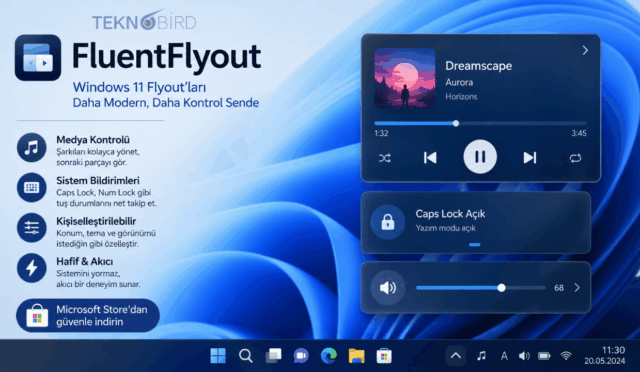
Task: Expand the volume flyout chevron
Action: 577,288
